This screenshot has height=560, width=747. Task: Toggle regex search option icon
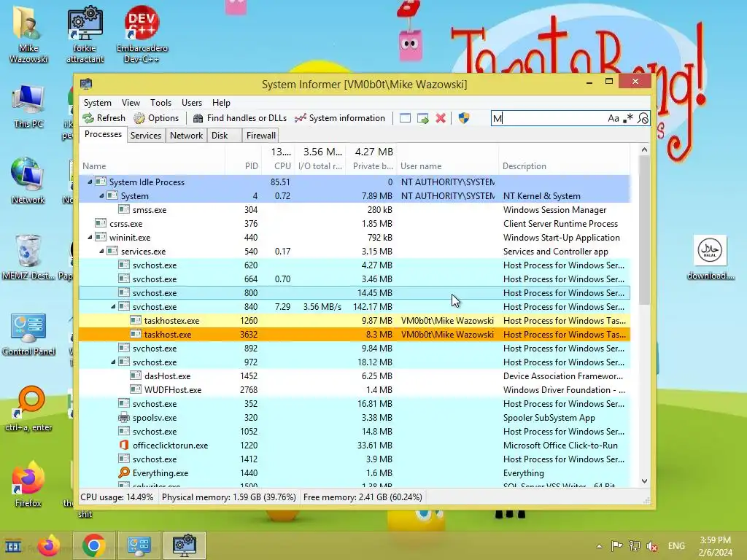628,118
